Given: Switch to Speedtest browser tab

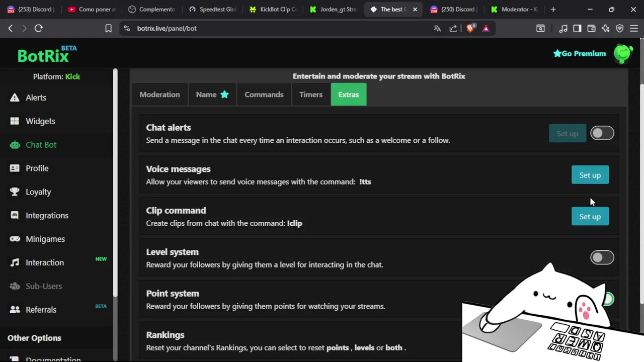Looking at the screenshot, I should [212, 9].
